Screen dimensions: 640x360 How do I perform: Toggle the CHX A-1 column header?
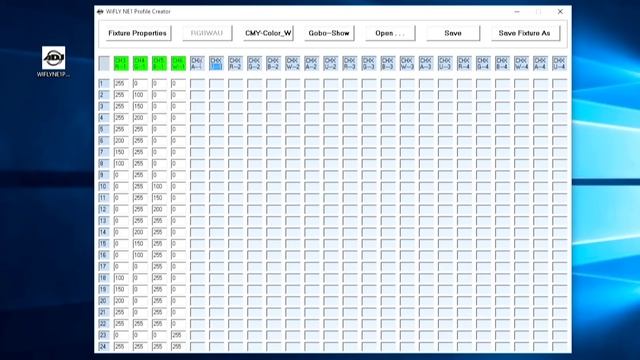[x=197, y=63]
